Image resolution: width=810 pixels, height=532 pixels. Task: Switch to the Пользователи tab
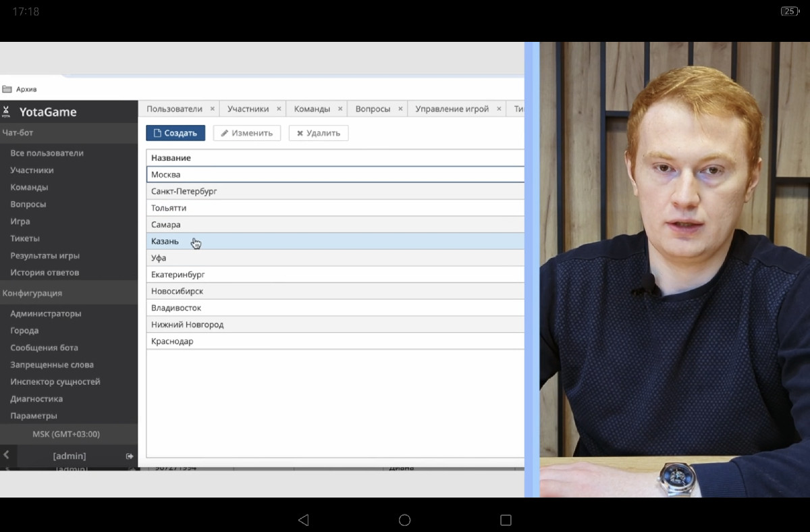[174, 109]
